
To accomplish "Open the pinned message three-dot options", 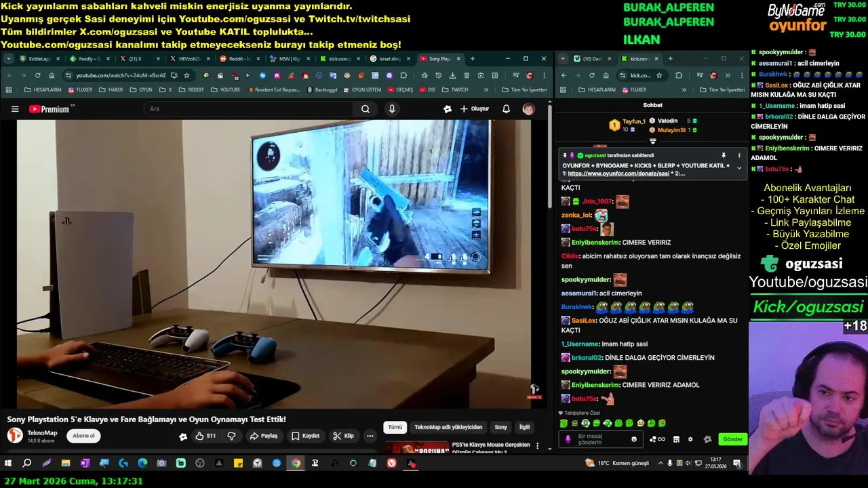I will [739, 155].
